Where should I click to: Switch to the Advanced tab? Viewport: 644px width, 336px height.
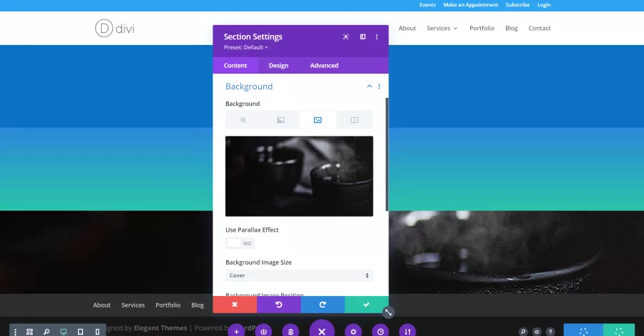324,66
